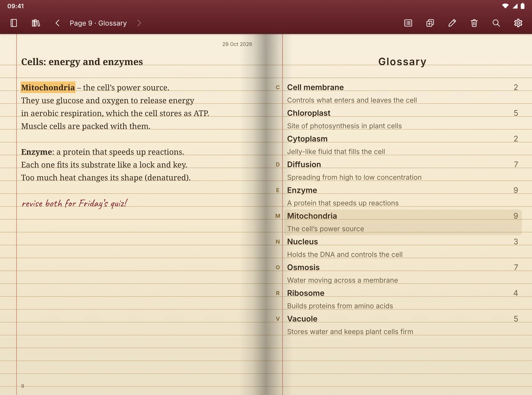Open the Cytoplasm glossary entry

[403, 145]
